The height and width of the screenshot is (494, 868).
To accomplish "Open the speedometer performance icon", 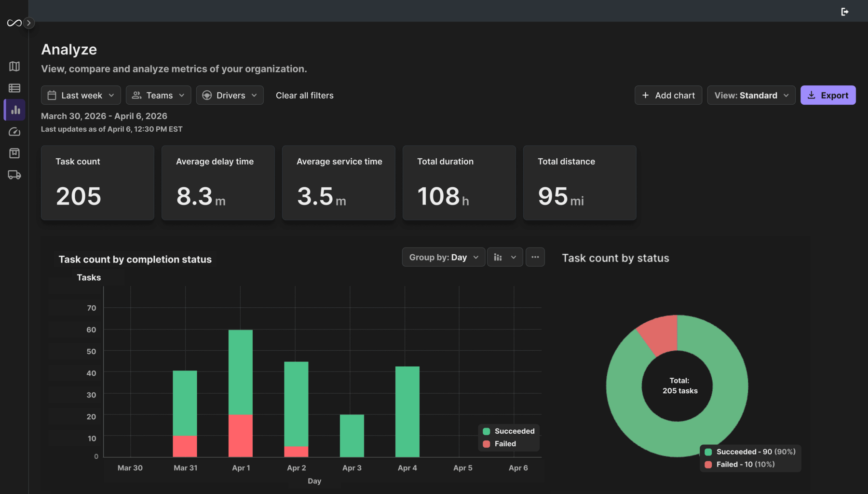I will [14, 132].
